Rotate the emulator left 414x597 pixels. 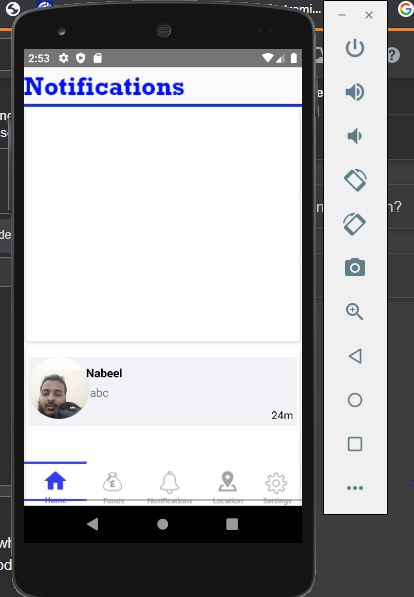(355, 180)
